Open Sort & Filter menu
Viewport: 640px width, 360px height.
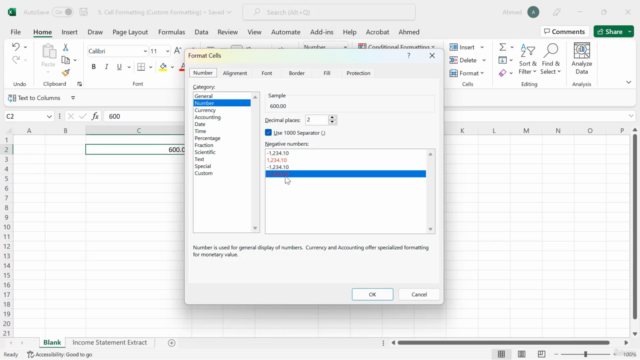pos(527,60)
